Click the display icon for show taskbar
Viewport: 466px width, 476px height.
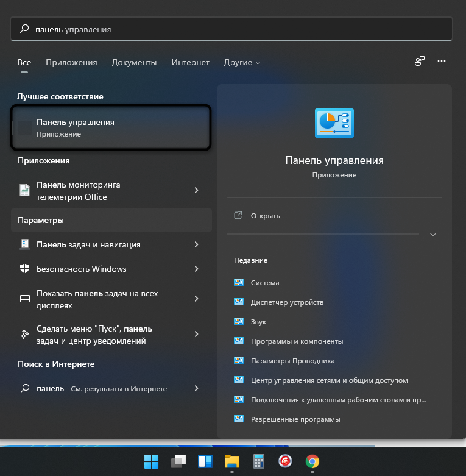[x=24, y=299]
